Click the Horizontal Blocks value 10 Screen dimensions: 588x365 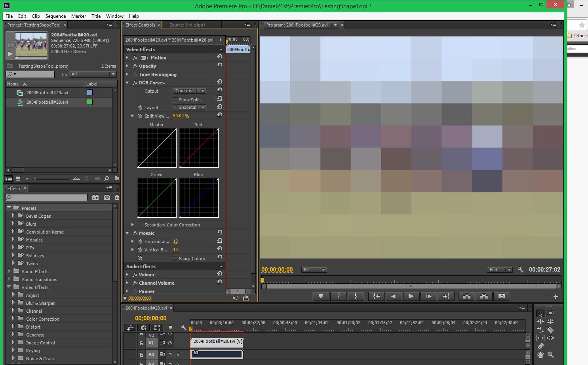(175, 241)
